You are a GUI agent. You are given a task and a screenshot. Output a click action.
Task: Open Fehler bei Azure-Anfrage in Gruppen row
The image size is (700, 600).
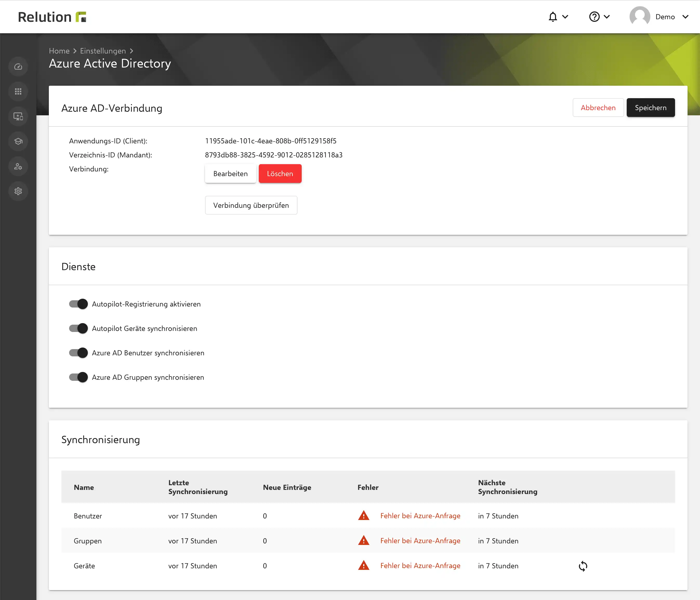[420, 541]
